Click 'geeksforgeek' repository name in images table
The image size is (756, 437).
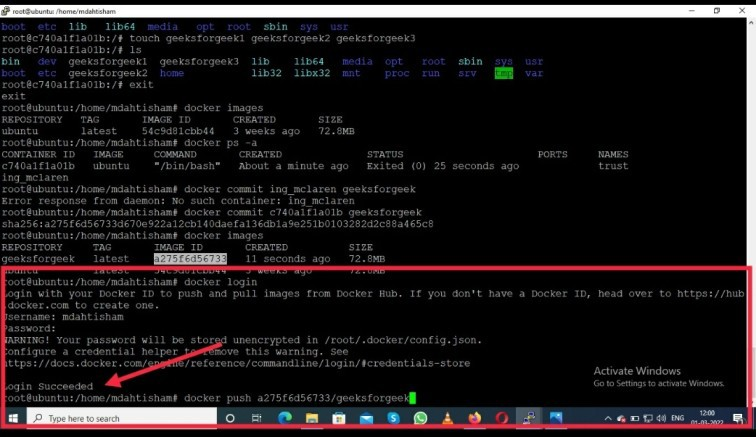point(38,259)
